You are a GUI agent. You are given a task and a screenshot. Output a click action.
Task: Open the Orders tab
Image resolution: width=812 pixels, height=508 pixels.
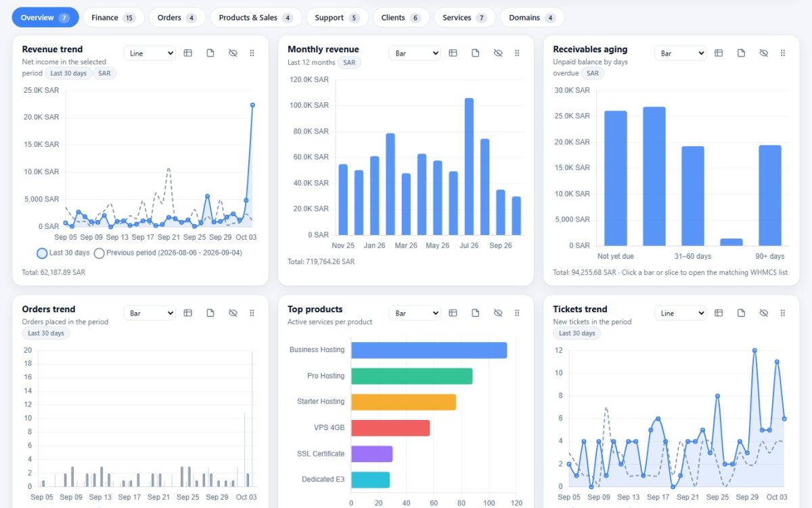point(177,18)
